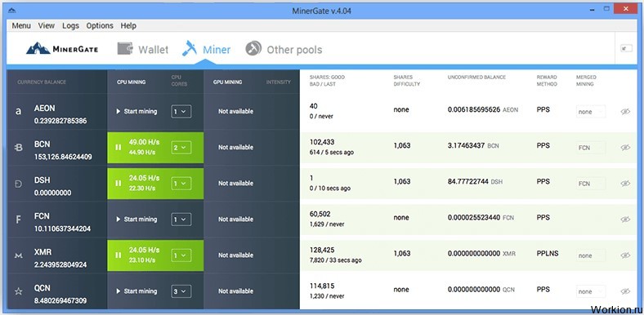Click the compact view icon at top right

pyautogui.click(x=626, y=48)
